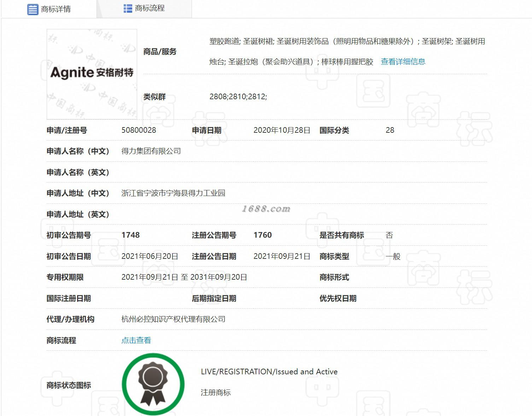Open the 查看详细信息 link
Screen dimensions: 532x416
pyautogui.click(x=403, y=62)
